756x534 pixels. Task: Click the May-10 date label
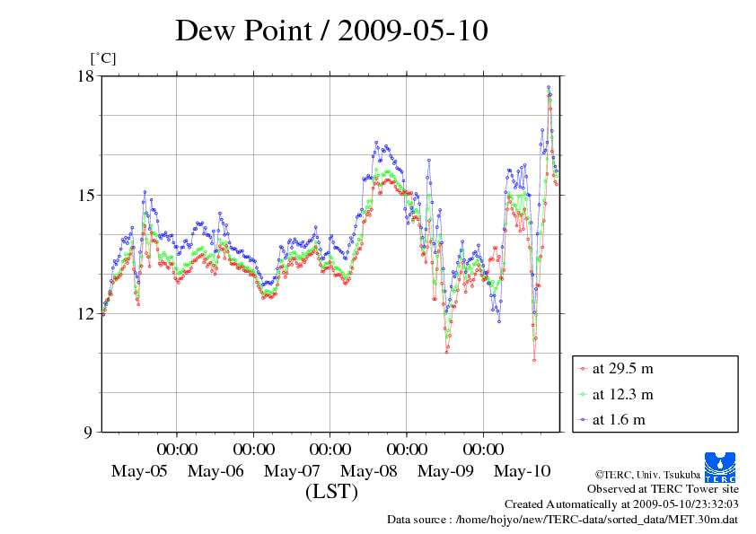tap(523, 471)
